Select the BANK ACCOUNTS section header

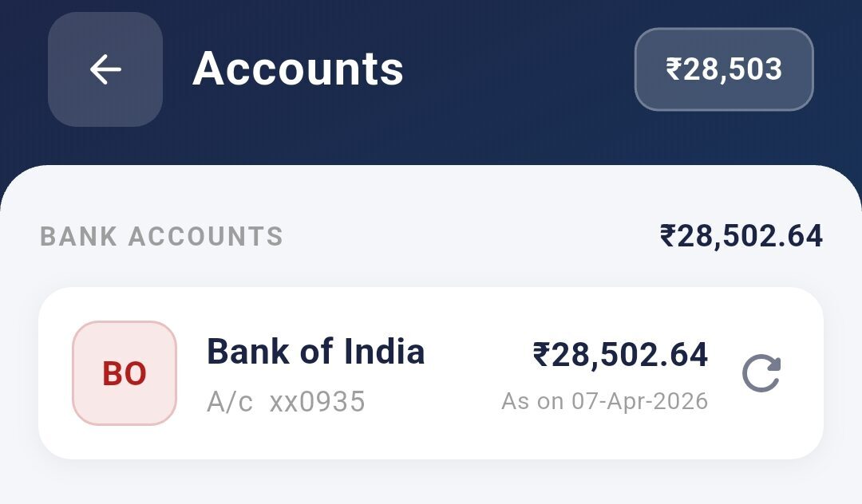(x=161, y=237)
